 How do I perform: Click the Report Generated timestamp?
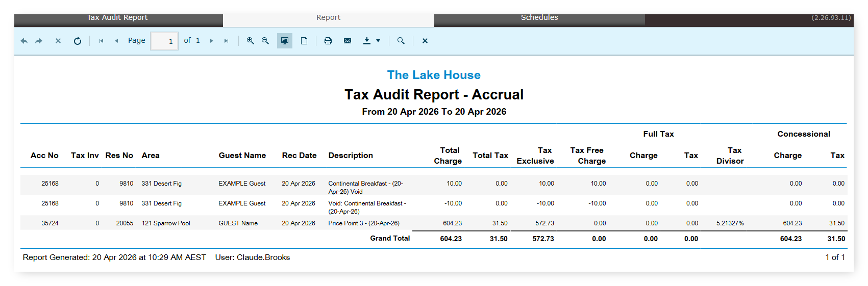[x=114, y=257]
